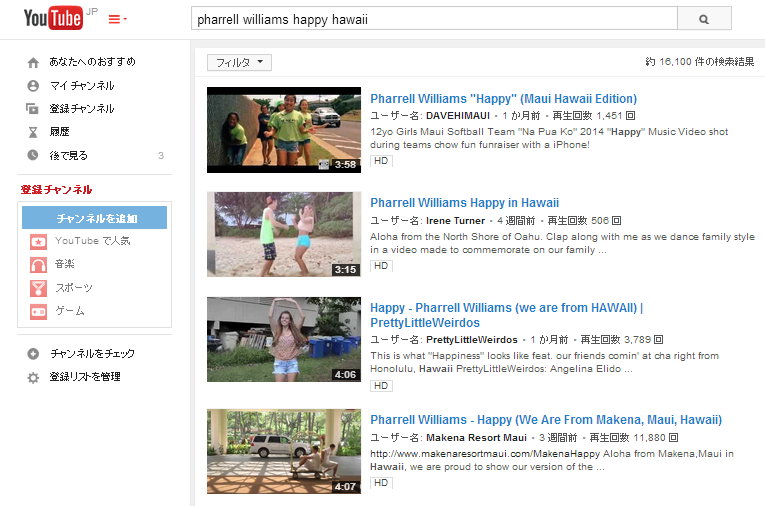This screenshot has height=506, width=765.
Task: Open "Pharrell Williams Happy in Hawaii" title link
Action: 464,203
